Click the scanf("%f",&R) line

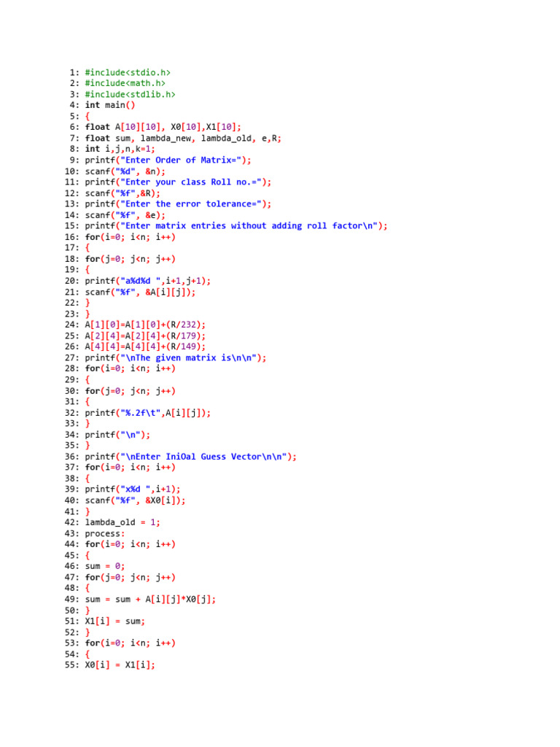tap(122, 193)
